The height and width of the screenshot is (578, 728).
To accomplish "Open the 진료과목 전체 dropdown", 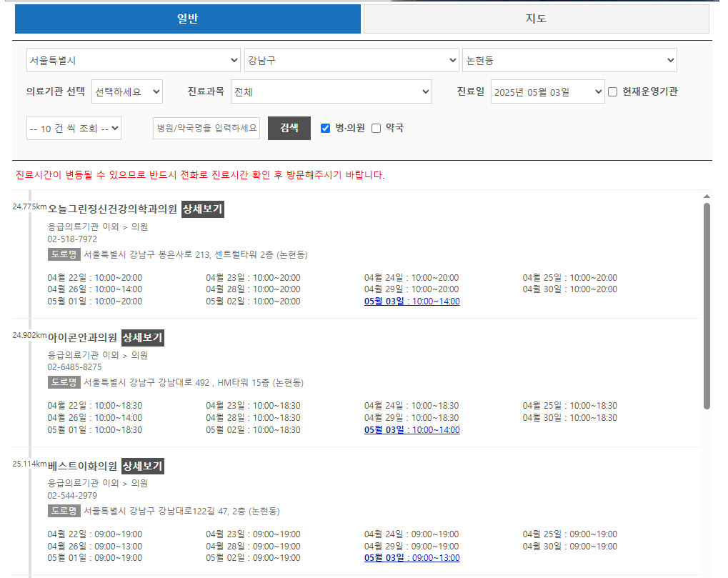I will pos(331,91).
